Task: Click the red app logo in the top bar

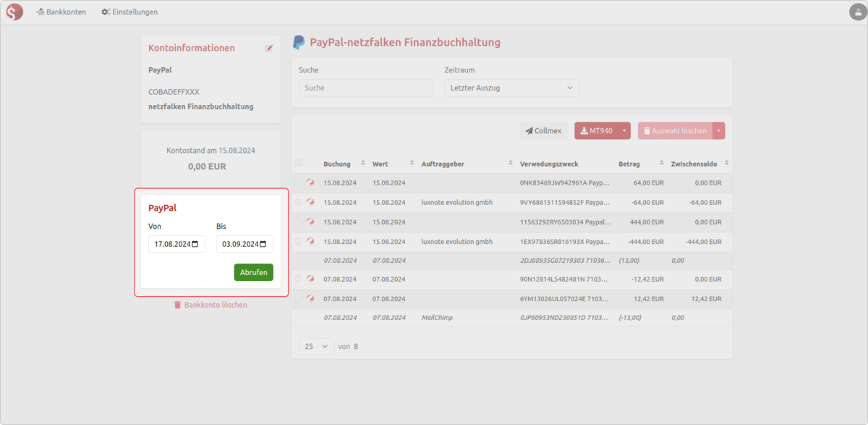Action: coord(14,12)
